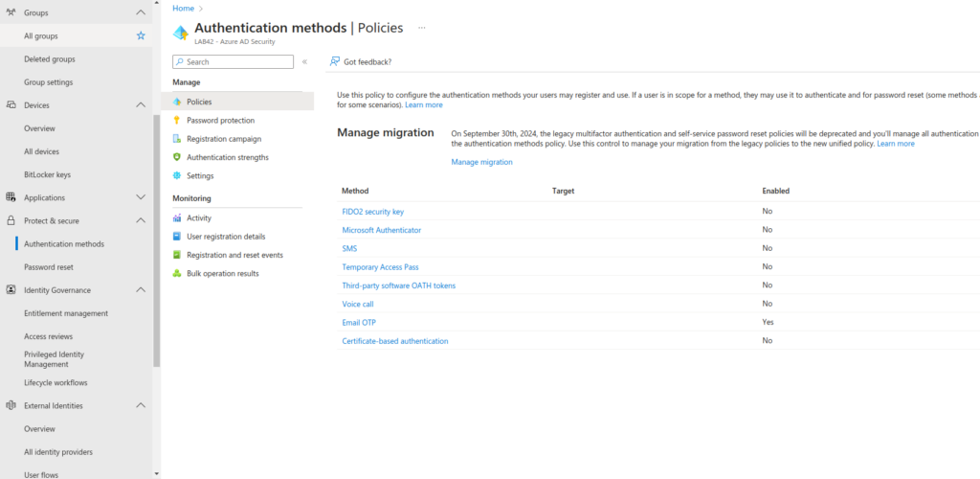
Task: Toggle the All groups favorite star
Action: 141,35
